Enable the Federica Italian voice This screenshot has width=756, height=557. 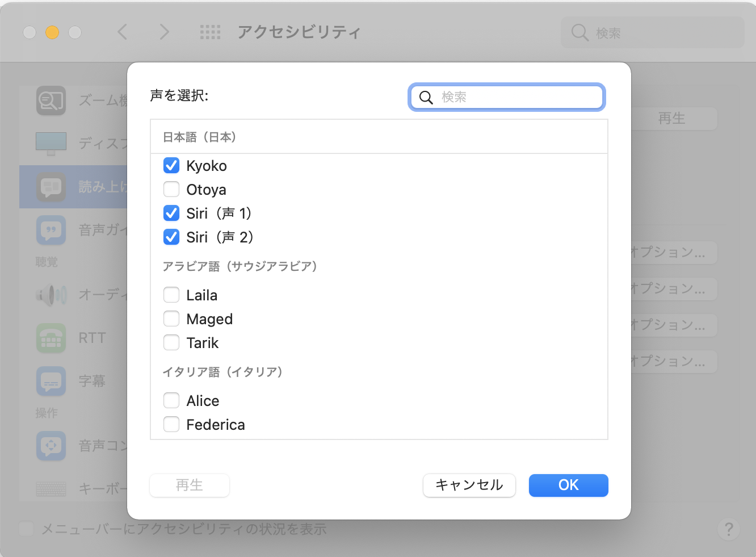point(171,425)
